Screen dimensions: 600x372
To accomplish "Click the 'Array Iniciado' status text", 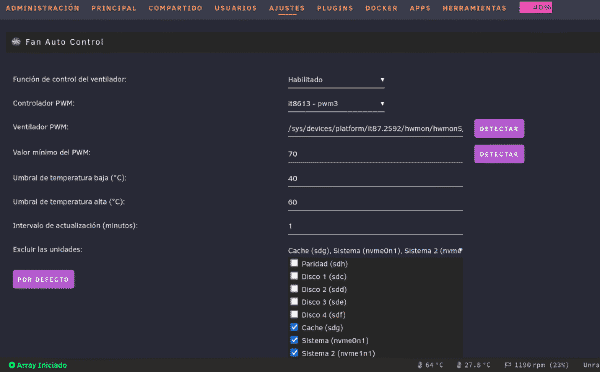I will coord(42,365).
